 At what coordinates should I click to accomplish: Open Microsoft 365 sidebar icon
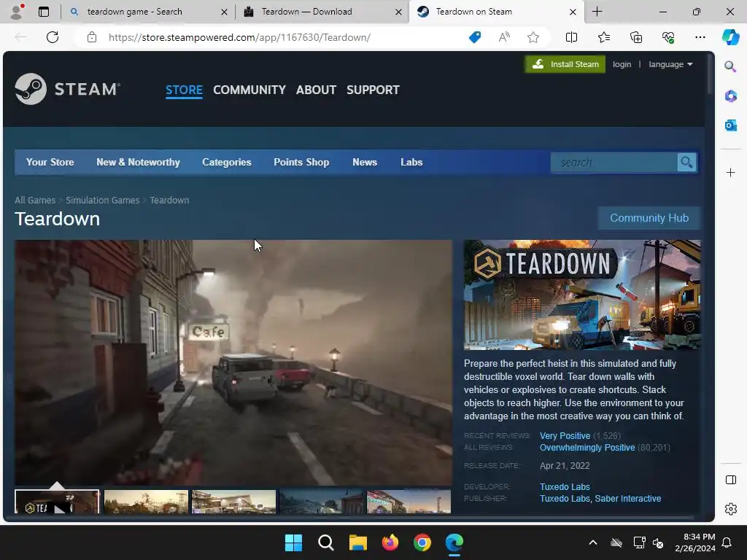pyautogui.click(x=730, y=96)
